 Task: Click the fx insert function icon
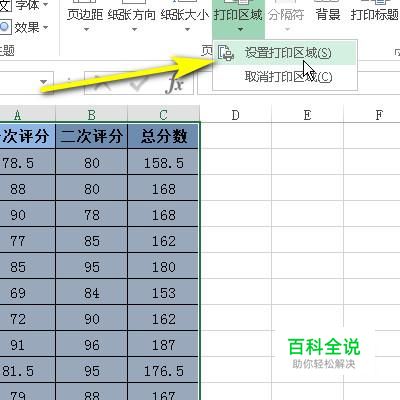[175, 83]
